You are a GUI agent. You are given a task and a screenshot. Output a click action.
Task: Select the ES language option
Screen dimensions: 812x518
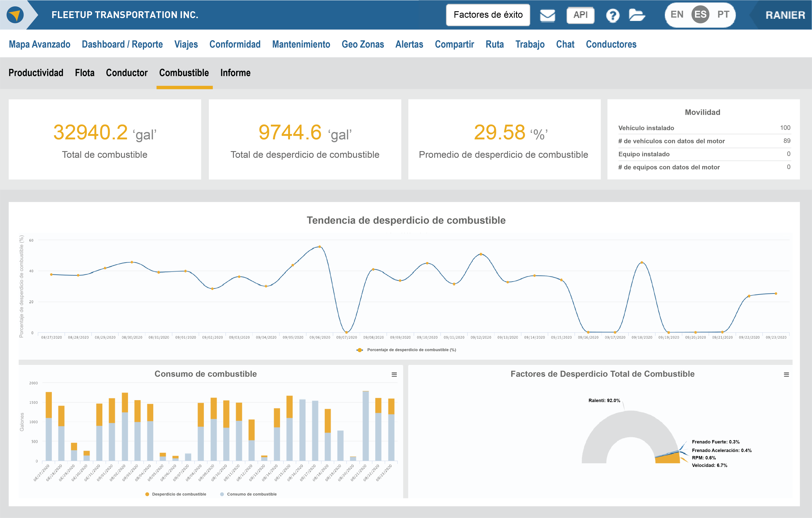pos(700,15)
